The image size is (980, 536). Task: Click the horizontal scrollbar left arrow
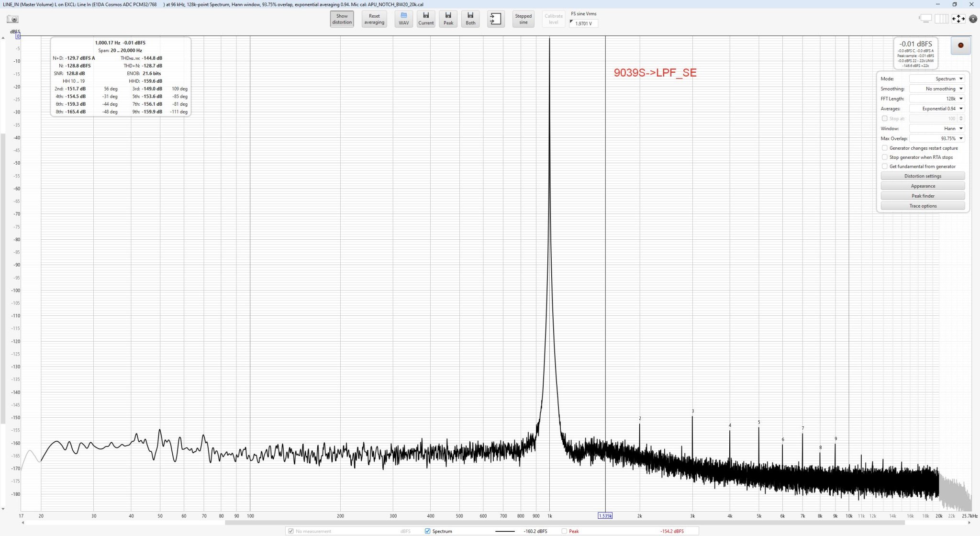tap(23, 523)
